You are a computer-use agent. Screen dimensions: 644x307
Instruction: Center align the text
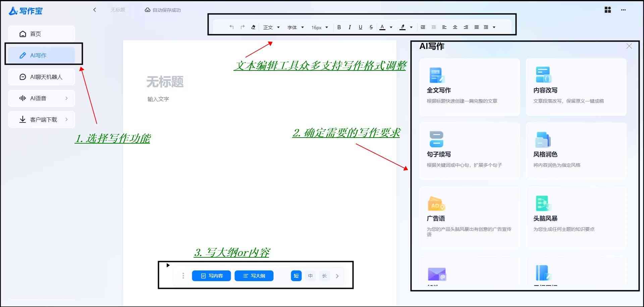click(x=455, y=27)
